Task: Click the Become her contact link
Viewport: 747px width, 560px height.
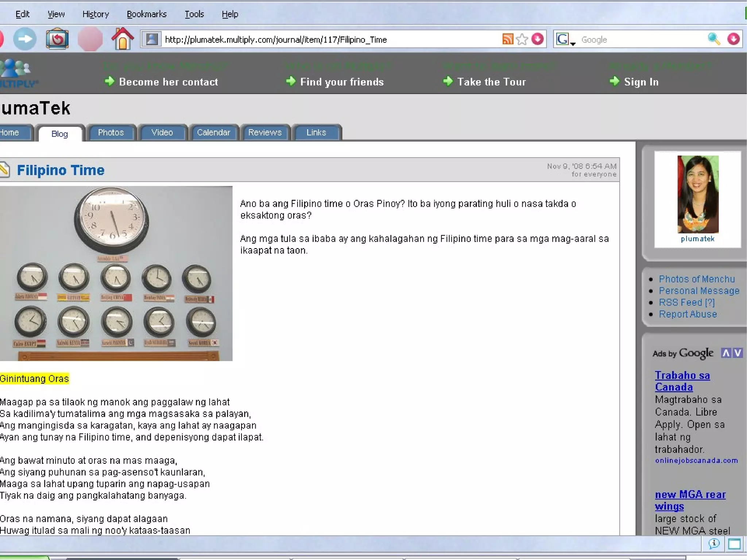Action: tap(168, 82)
